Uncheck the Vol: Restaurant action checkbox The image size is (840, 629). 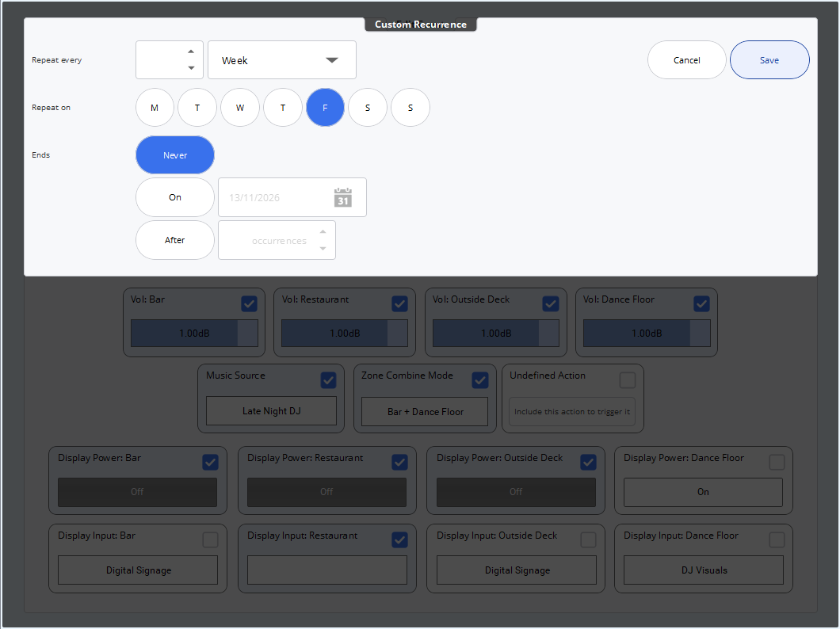click(x=399, y=303)
